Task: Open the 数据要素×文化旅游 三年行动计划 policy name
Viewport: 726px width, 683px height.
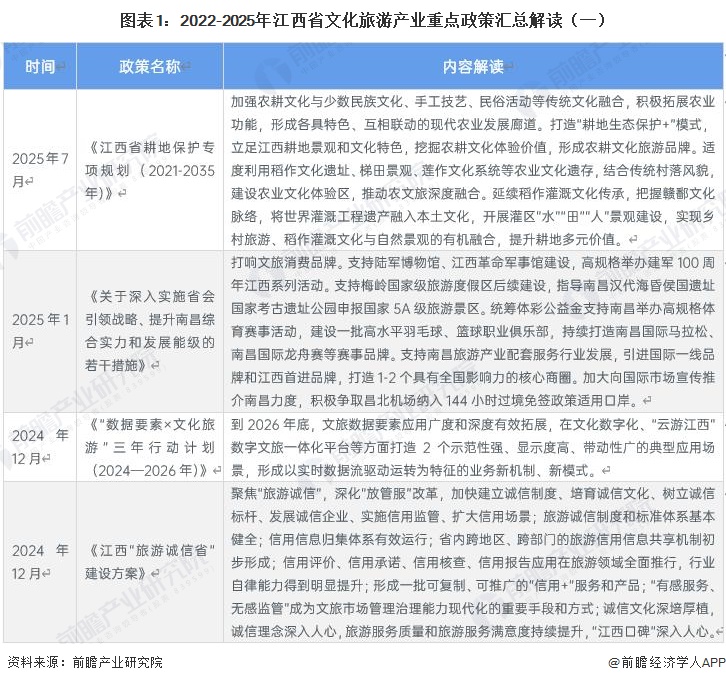Action: [150, 447]
